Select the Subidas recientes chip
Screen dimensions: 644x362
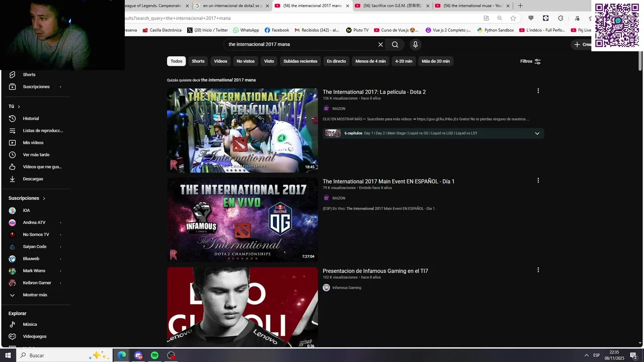(x=300, y=61)
